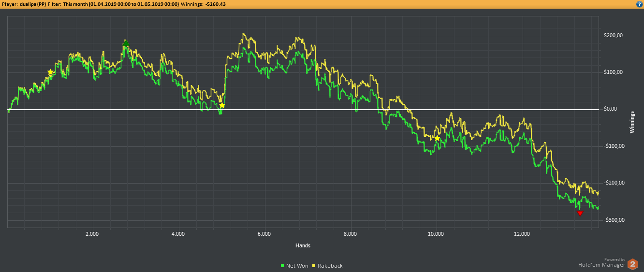Viewport: 644px width, 272px height.
Task: Toggle the Rakeback legend label
Action: 330,266
